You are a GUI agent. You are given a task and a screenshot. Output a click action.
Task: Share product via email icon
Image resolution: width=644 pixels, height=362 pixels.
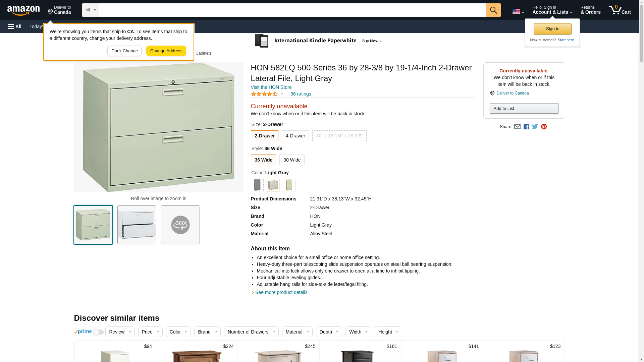click(x=517, y=127)
